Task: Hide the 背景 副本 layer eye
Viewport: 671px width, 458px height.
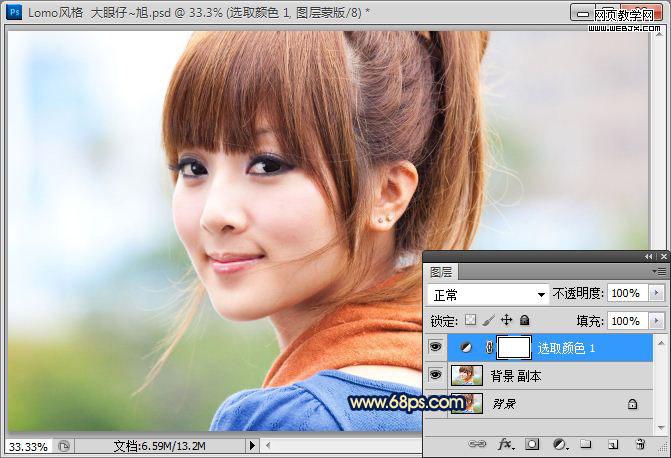Action: click(436, 375)
